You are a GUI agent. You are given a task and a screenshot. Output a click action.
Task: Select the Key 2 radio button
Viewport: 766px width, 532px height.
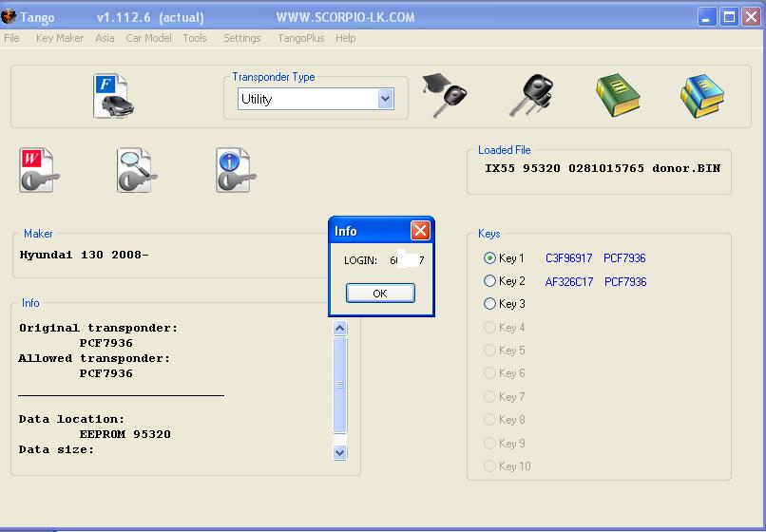[x=489, y=281]
